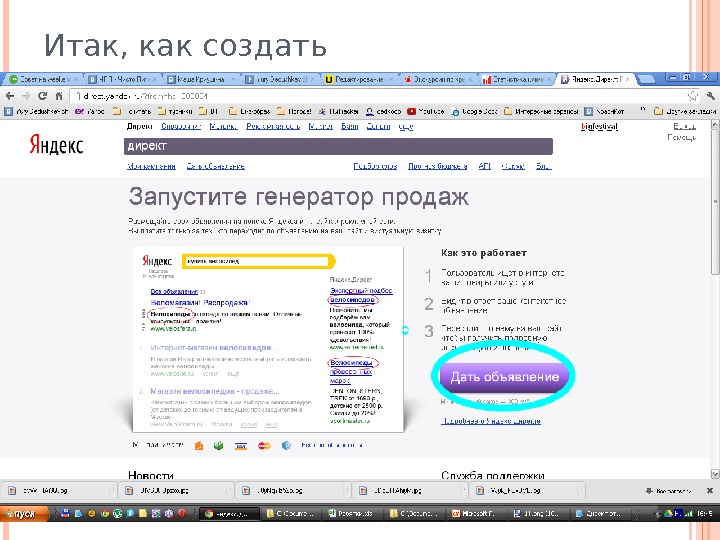Screen dimensions: 720x540
Task: Click the browser Back arrow
Action: (x=10, y=96)
